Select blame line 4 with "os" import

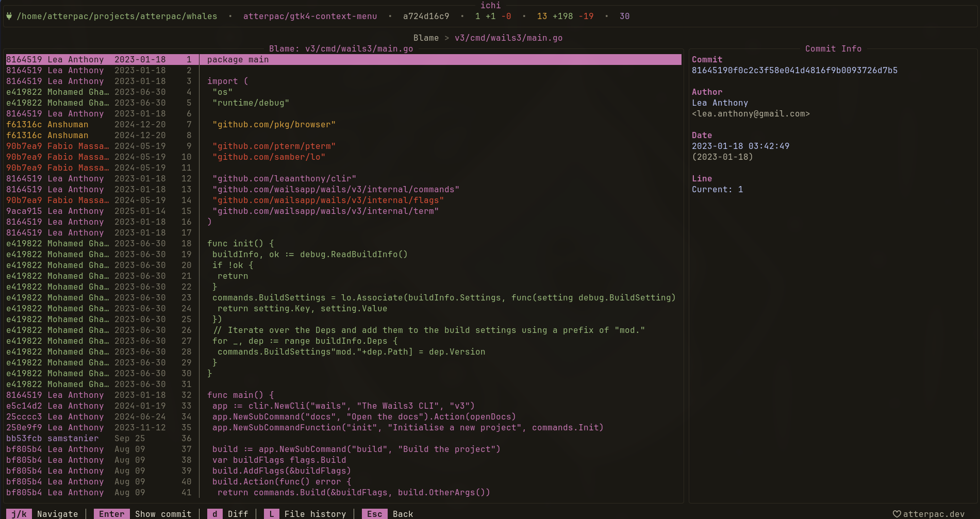pyautogui.click(x=343, y=92)
